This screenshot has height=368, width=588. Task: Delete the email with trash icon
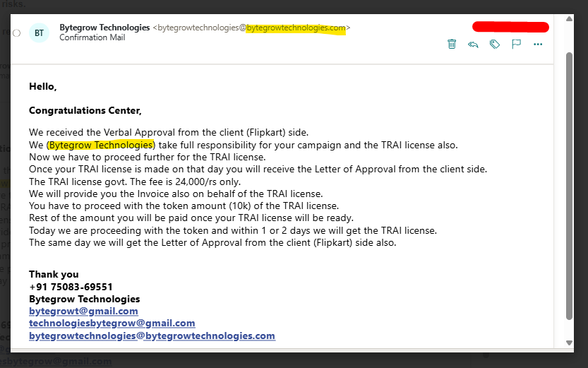(452, 44)
